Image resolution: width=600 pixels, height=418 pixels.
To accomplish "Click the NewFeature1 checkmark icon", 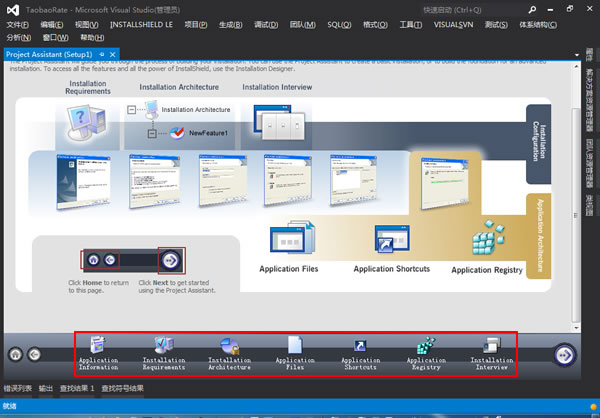I will coord(177,133).
